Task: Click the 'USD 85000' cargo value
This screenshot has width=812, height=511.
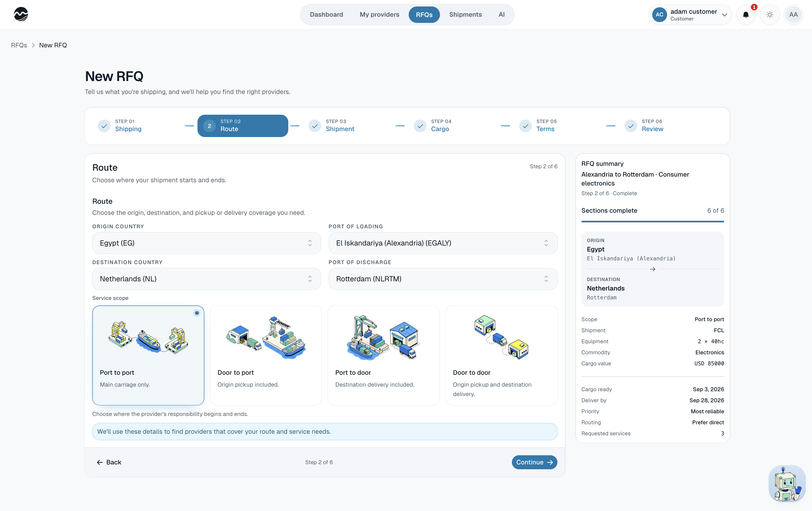Action: pos(709,363)
